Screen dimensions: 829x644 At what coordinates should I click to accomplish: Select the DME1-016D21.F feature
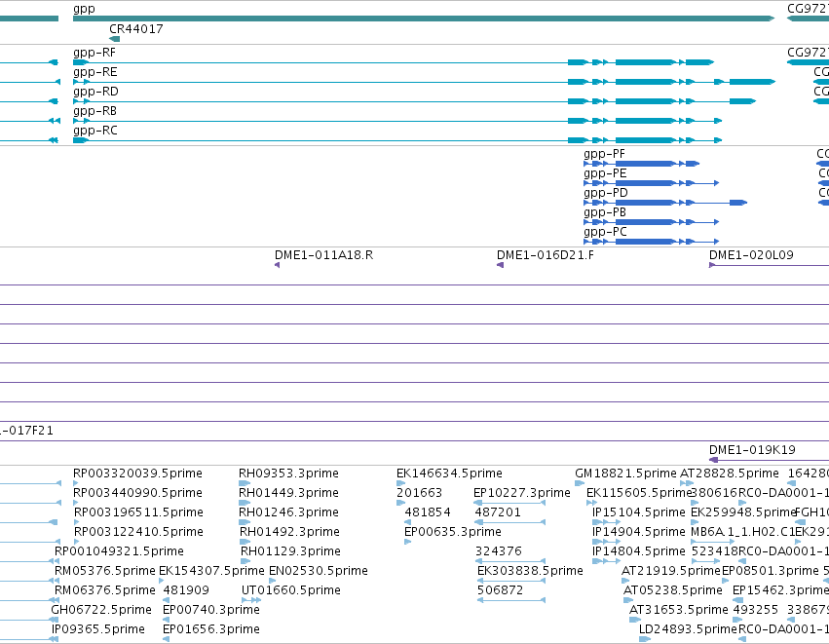(546, 255)
